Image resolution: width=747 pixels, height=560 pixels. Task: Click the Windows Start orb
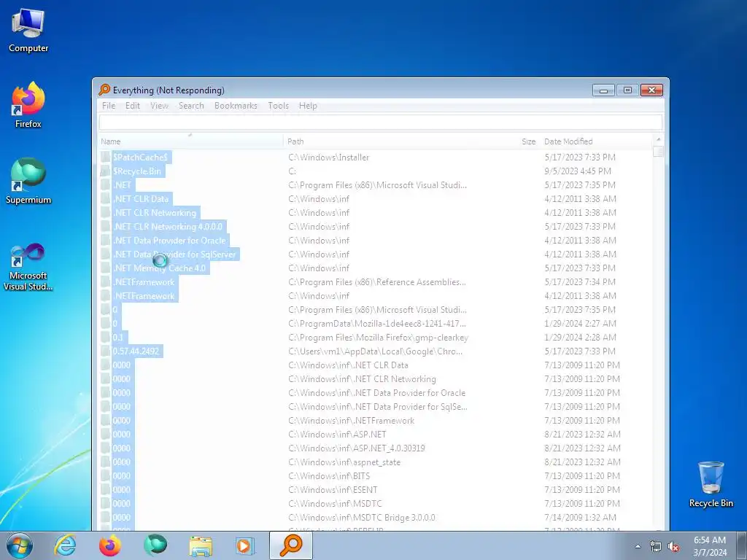pyautogui.click(x=20, y=545)
